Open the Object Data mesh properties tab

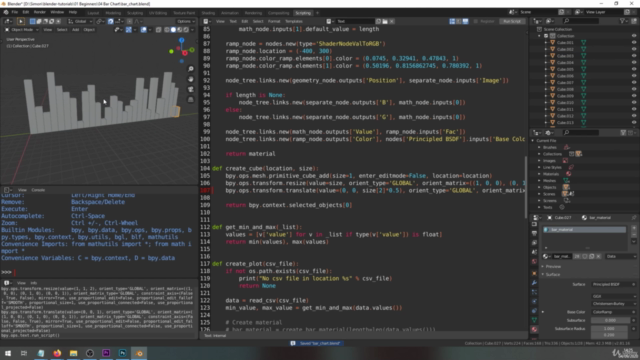coord(534,320)
